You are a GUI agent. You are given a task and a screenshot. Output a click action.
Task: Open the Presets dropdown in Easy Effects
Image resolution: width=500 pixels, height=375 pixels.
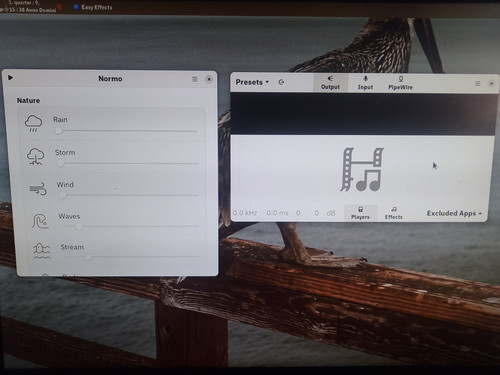click(252, 82)
